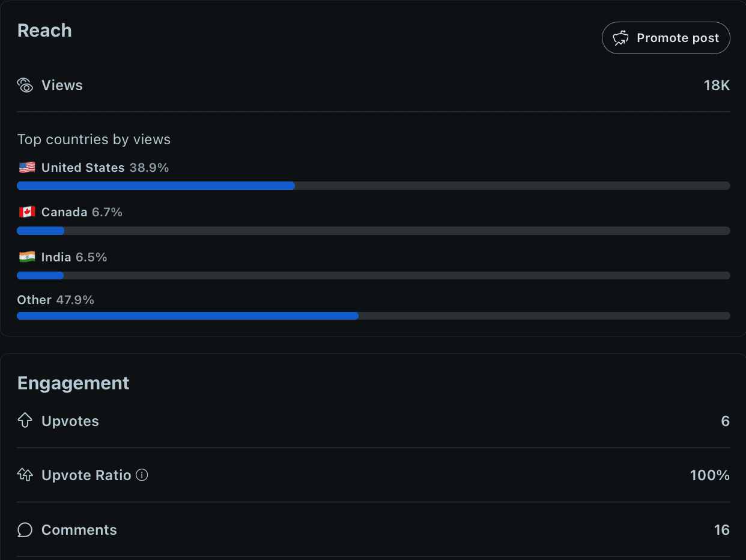This screenshot has width=746, height=560.
Task: Click the eye icon beside Views
Action: tap(25, 85)
